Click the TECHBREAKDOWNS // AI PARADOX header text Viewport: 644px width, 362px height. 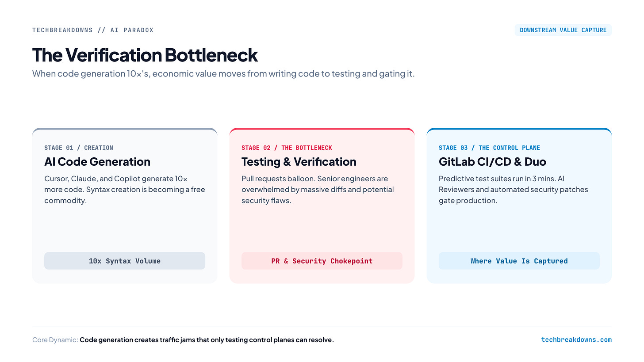coord(93,30)
